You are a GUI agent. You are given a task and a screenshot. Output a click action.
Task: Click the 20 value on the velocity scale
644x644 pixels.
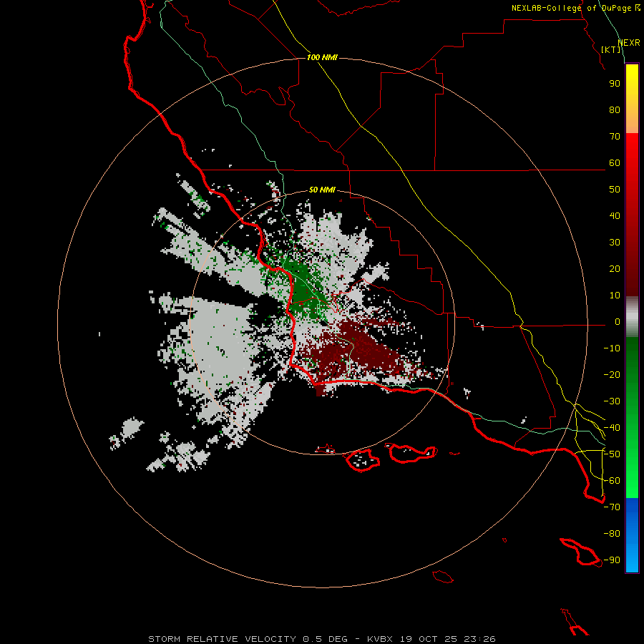615,268
